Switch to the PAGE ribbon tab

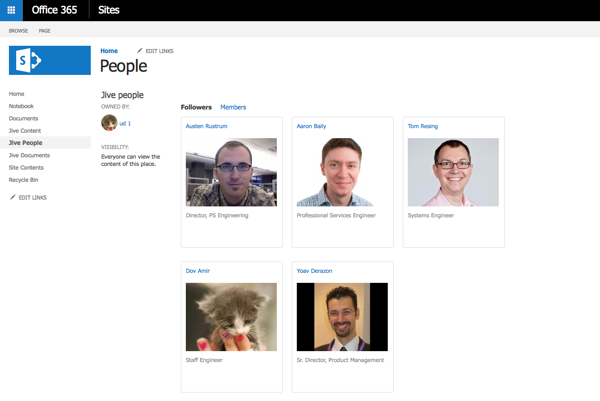[44, 31]
